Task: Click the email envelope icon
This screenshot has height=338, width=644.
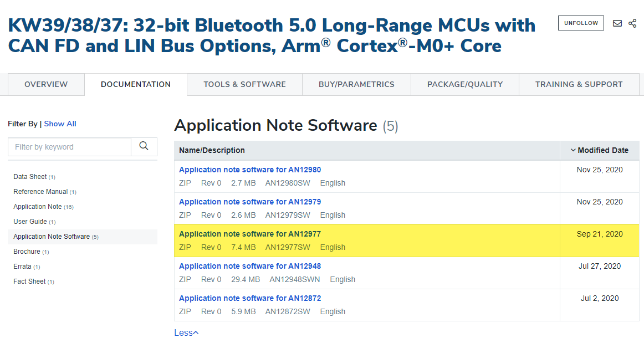Action: coord(617,23)
